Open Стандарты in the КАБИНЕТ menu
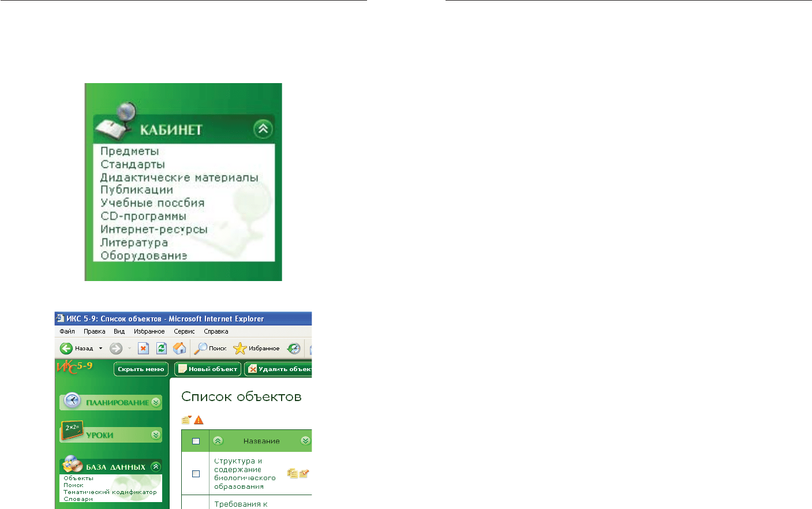 tap(133, 164)
